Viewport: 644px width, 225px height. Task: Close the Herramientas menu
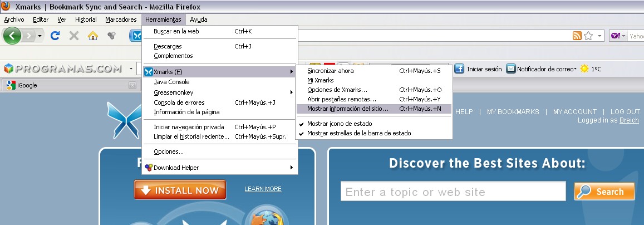tap(163, 19)
